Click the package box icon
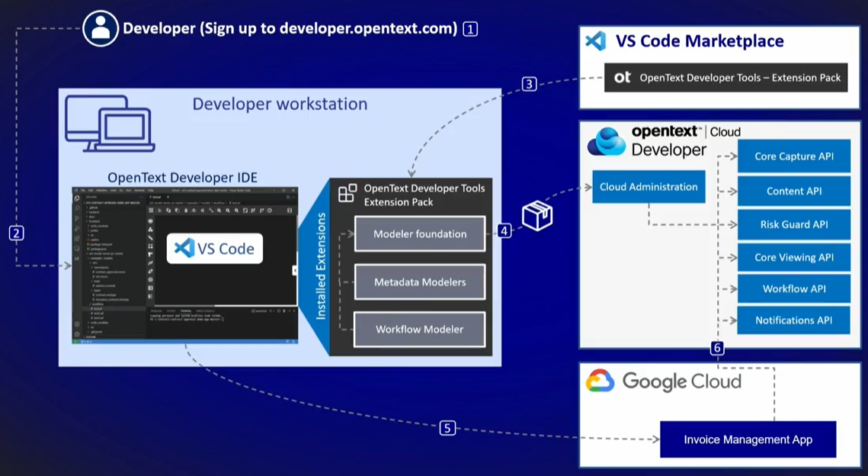The width and height of the screenshot is (868, 476). 537,215
